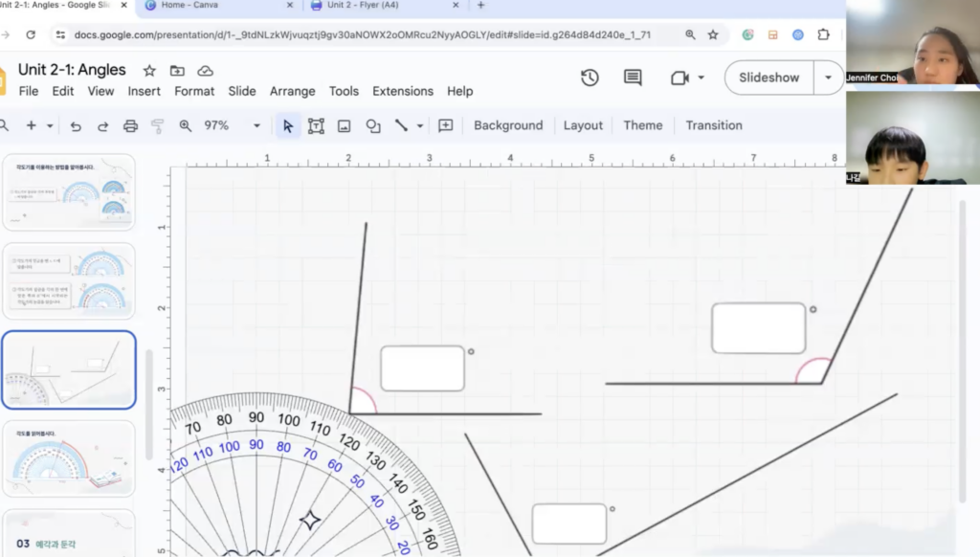Open the Tools menu

tap(344, 91)
